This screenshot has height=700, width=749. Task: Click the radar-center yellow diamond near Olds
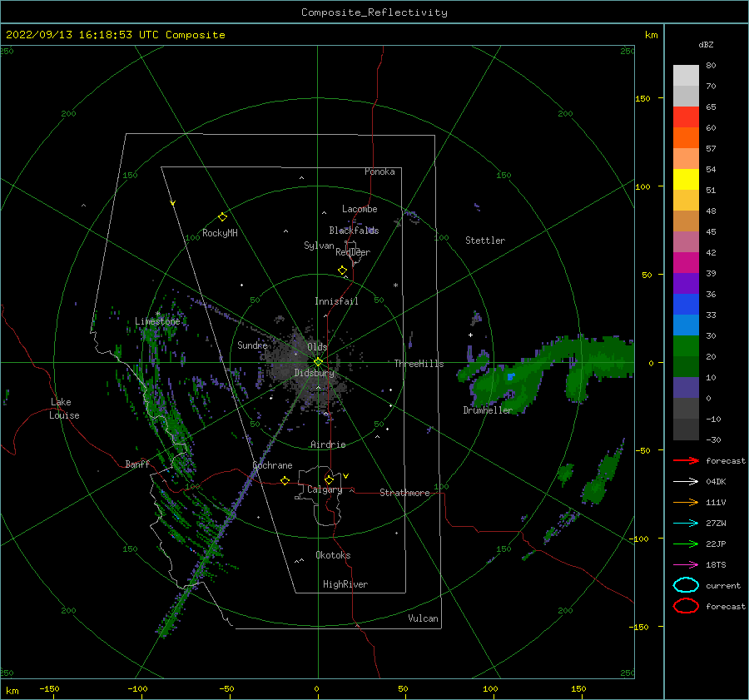(318, 362)
